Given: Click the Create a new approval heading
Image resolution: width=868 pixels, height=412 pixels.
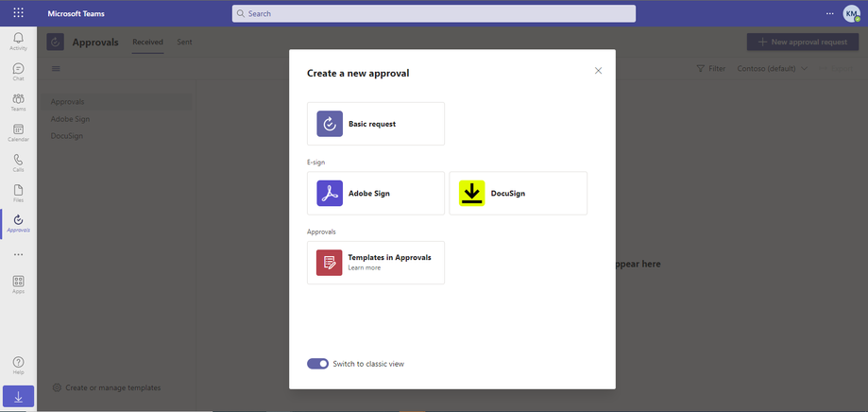Looking at the screenshot, I should coord(358,73).
